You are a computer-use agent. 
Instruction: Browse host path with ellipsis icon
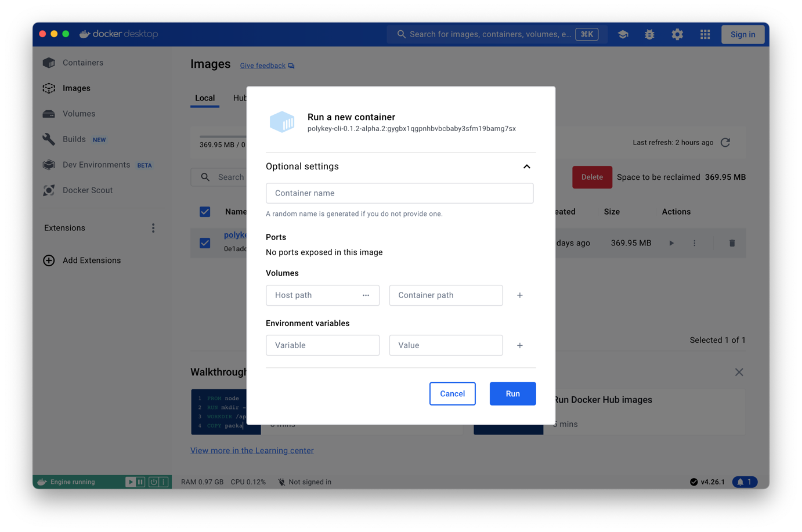(x=366, y=295)
